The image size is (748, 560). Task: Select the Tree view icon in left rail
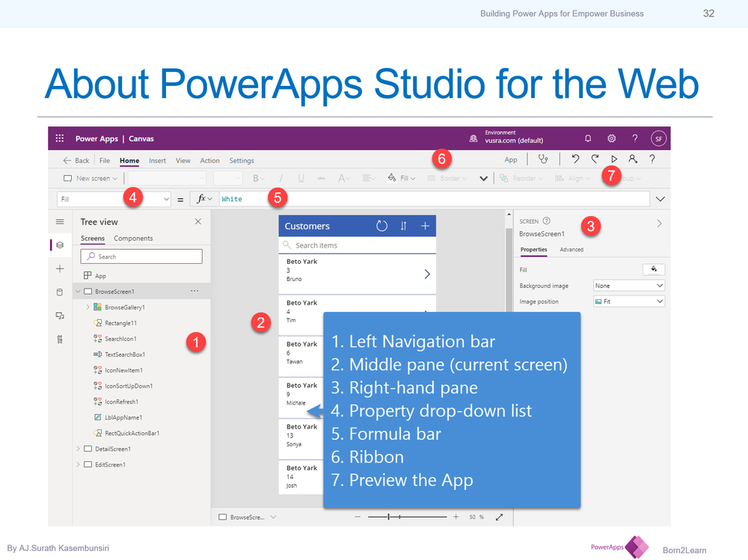(x=61, y=245)
